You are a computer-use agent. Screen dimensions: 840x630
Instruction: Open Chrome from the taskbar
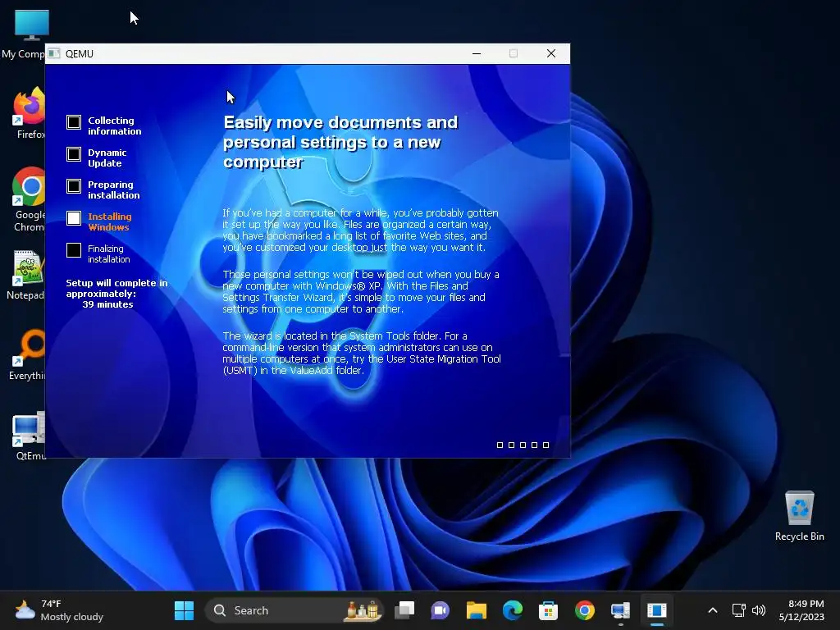[584, 610]
